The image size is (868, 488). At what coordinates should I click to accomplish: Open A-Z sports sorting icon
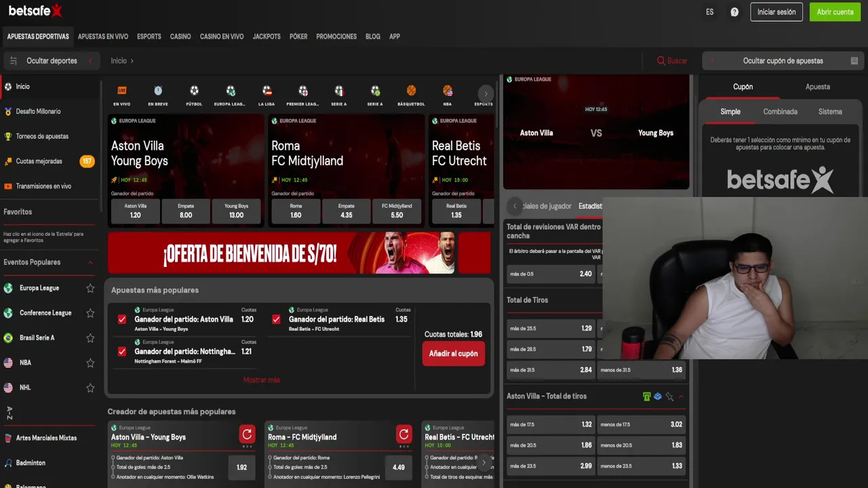point(9,413)
